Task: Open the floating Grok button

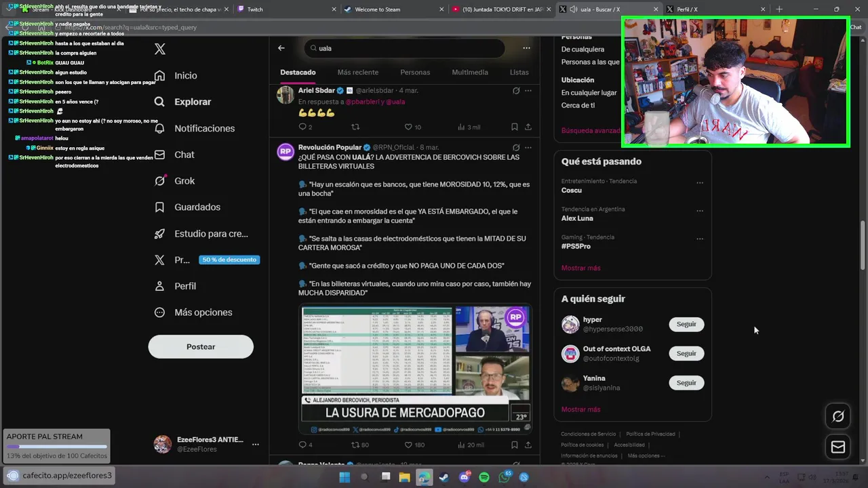Action: [838, 416]
